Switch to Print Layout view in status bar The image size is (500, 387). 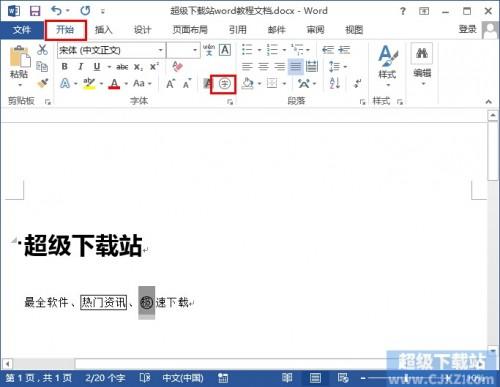(x=315, y=378)
